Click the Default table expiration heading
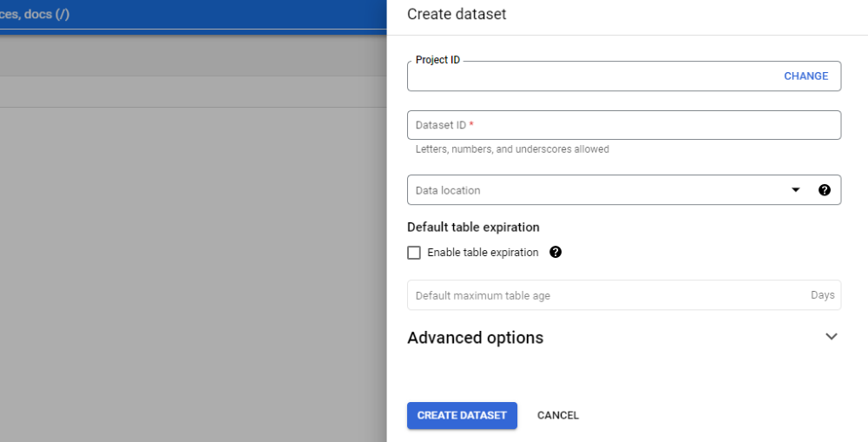 (473, 228)
